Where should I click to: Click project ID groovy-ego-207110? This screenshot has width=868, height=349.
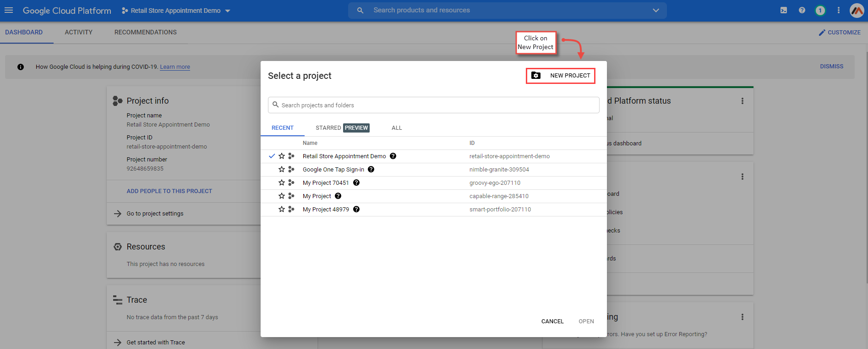pos(495,183)
